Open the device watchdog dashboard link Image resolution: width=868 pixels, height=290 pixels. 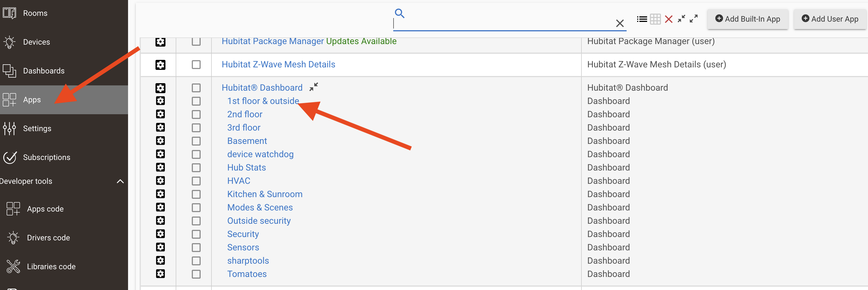pyautogui.click(x=261, y=154)
